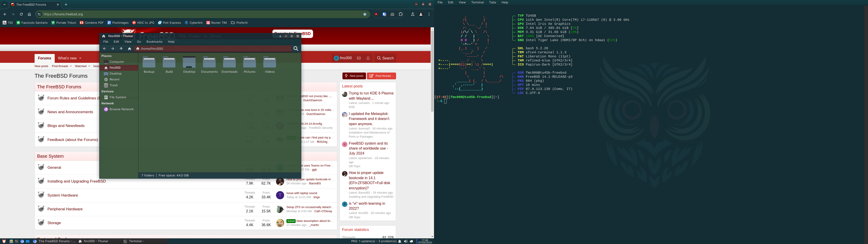This screenshot has height=244, width=868.
Task: Click the panel volume speaker icon
Action: tap(406, 241)
